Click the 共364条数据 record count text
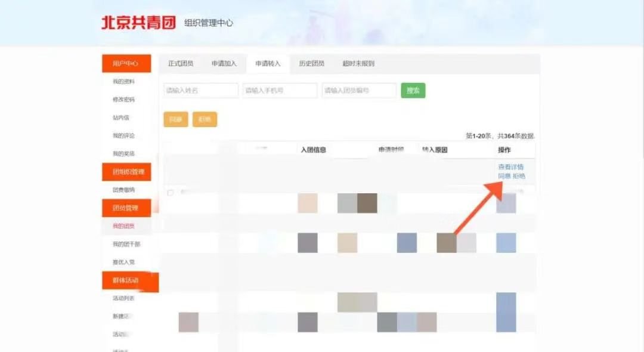The image size is (644, 352). tap(516, 136)
